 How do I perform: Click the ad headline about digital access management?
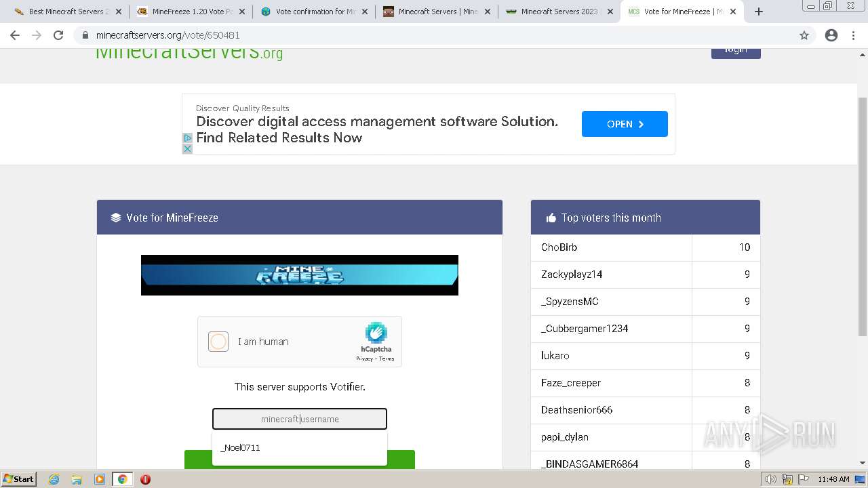point(377,129)
